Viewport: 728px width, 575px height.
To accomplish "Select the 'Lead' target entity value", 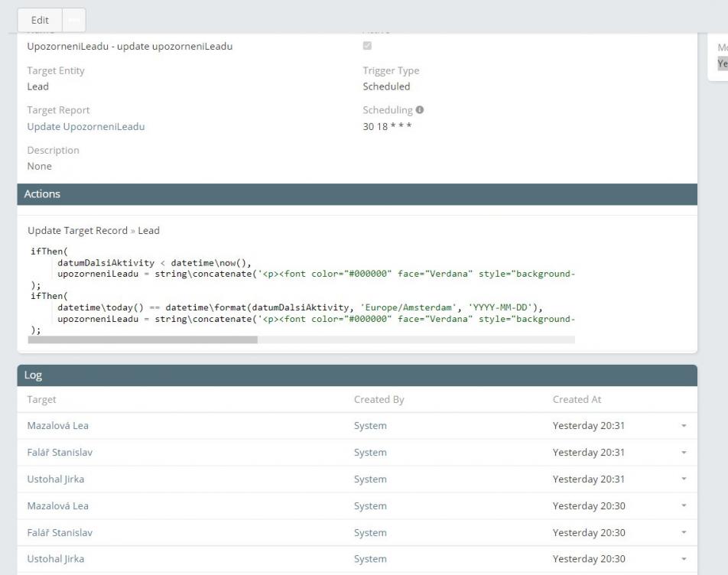I will (37, 86).
